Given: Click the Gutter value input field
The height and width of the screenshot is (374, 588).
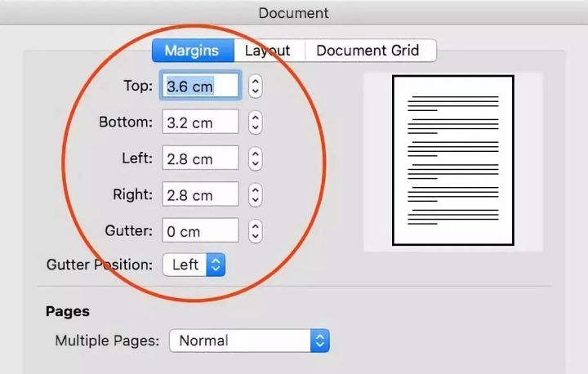Looking at the screenshot, I should tap(201, 230).
